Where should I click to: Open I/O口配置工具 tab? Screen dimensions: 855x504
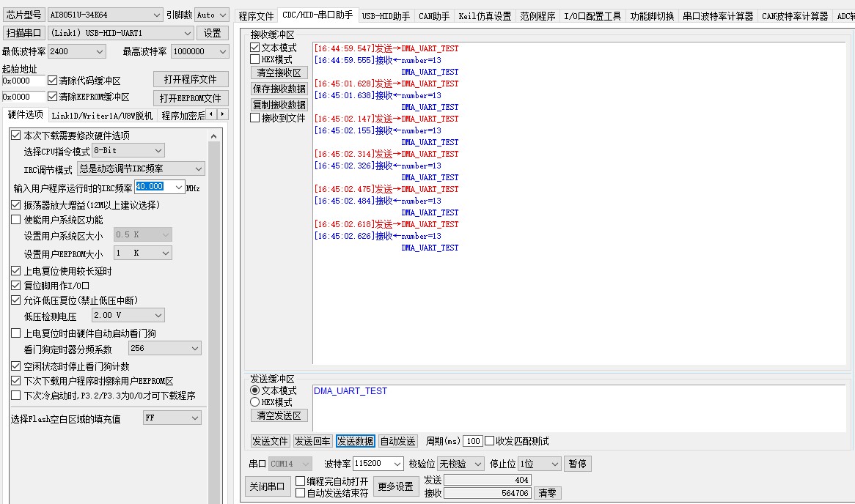pyautogui.click(x=592, y=16)
